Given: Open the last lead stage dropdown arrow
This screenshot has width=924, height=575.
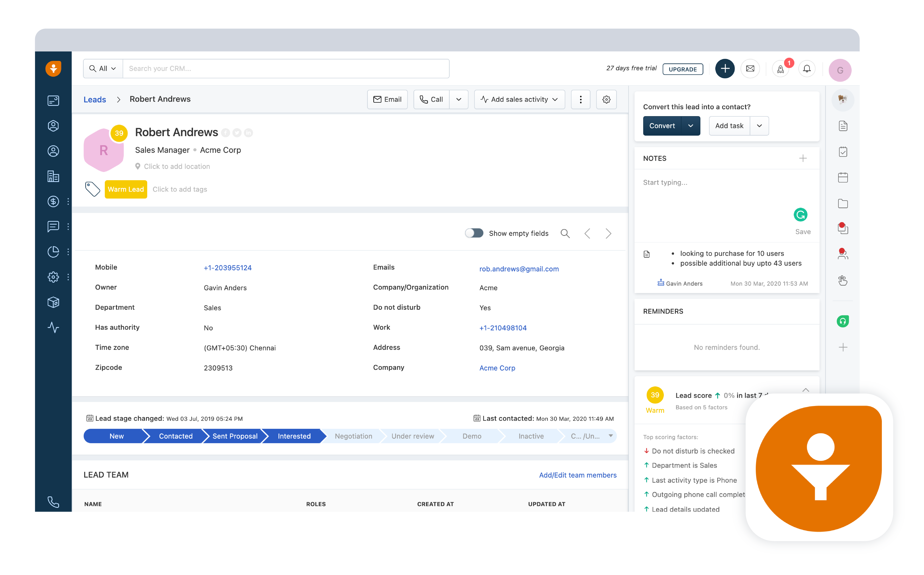Looking at the screenshot, I should coord(611,436).
